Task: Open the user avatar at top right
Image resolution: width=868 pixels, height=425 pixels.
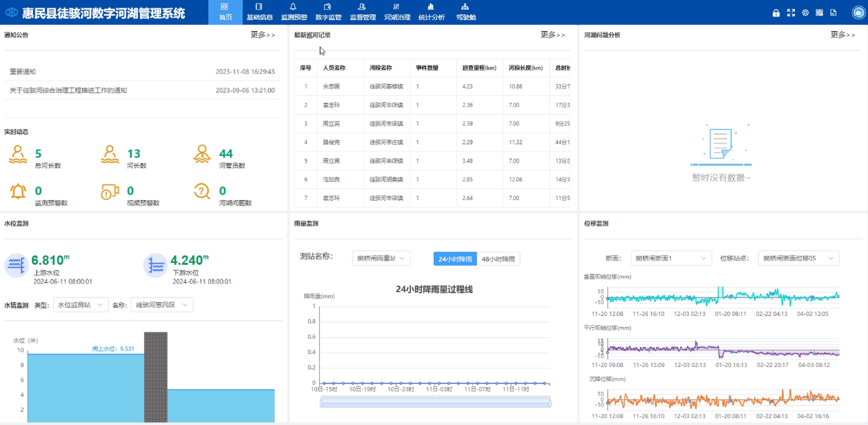Action: click(858, 12)
